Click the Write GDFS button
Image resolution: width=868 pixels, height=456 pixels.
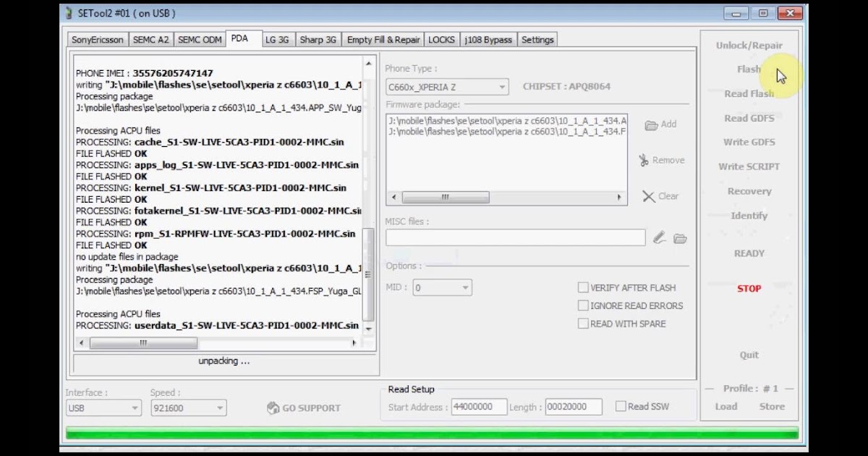tap(749, 142)
